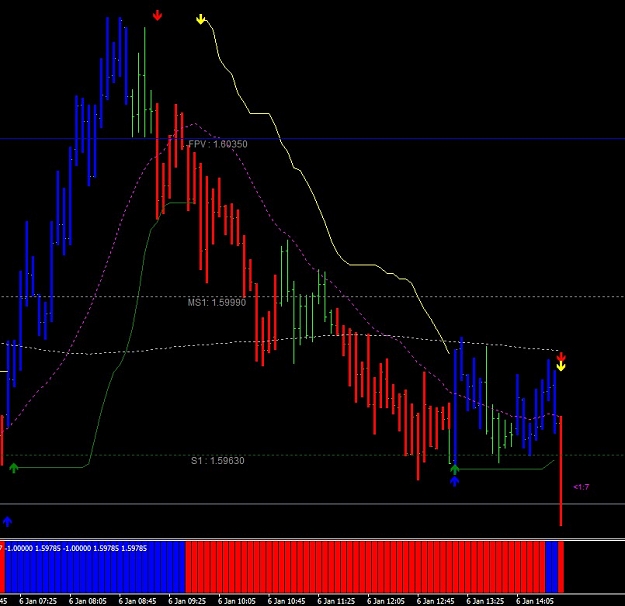
Task: Click the yellow down arrow above the last candle
Action: [x=561, y=366]
